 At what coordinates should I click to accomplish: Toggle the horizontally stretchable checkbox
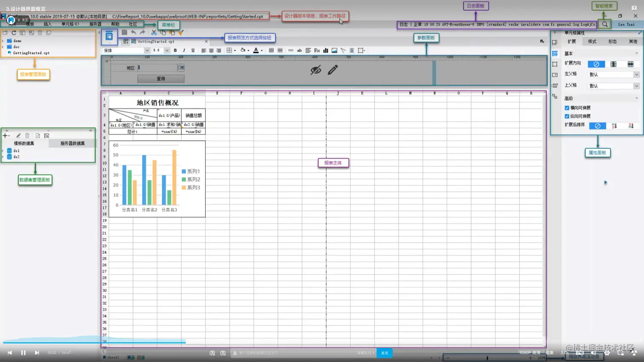[567, 108]
